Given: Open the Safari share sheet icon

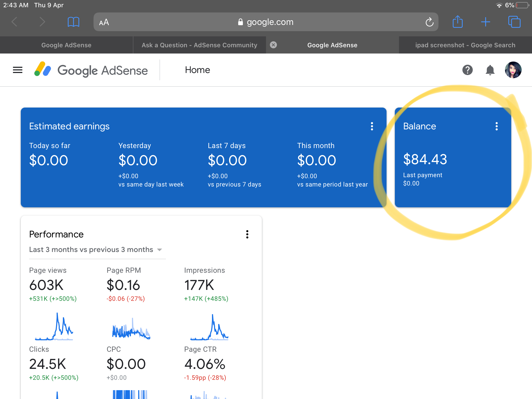Looking at the screenshot, I should [x=457, y=22].
